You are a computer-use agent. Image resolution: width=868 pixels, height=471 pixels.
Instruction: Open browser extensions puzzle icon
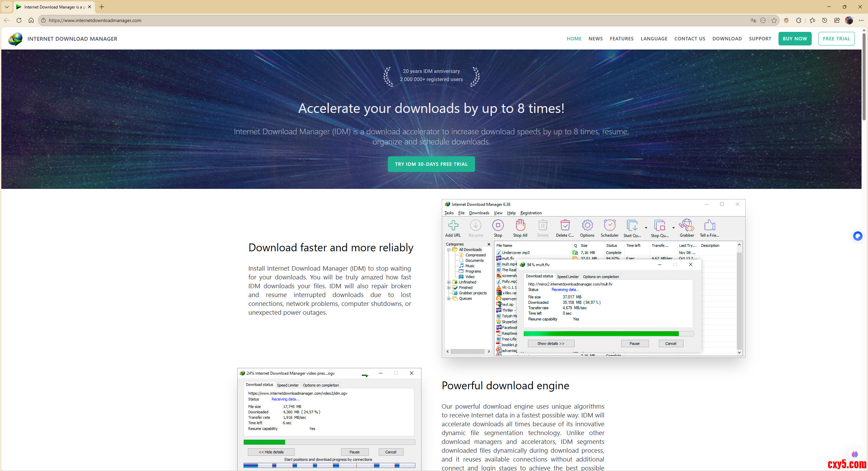(799, 20)
